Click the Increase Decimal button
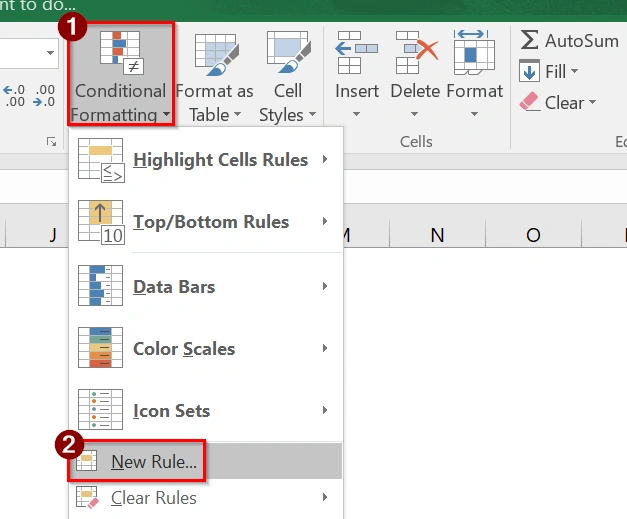This screenshot has height=519, width=627. pos(15,95)
